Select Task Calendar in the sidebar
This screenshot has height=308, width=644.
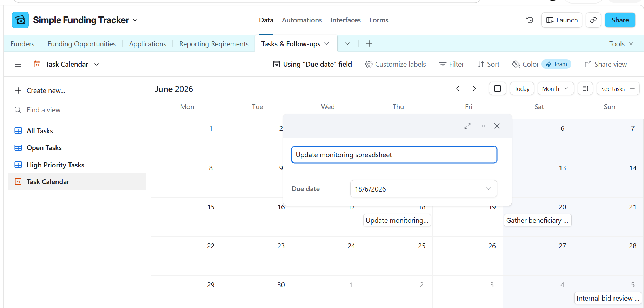(x=77, y=182)
